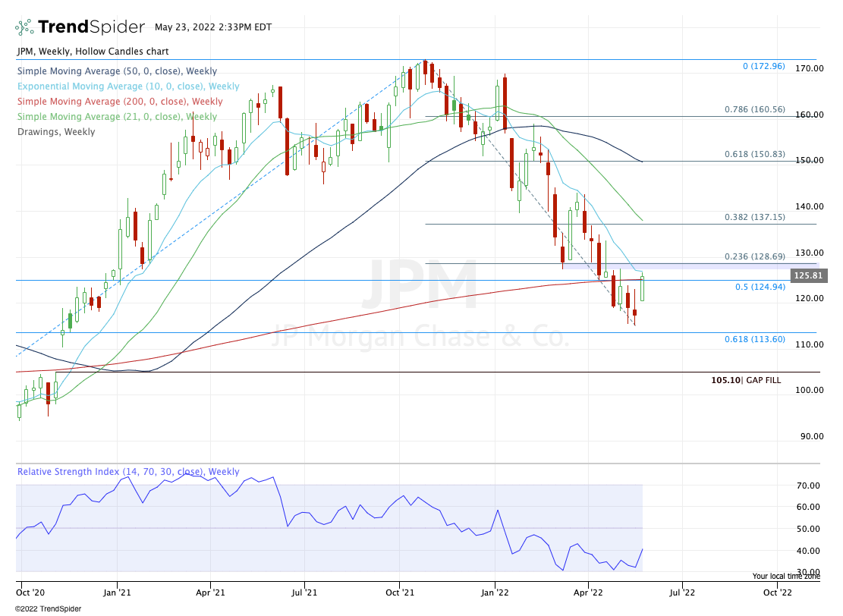Select the Simple Moving Average (21) legend entry
Screen dimensions: 843x616
(x=117, y=117)
